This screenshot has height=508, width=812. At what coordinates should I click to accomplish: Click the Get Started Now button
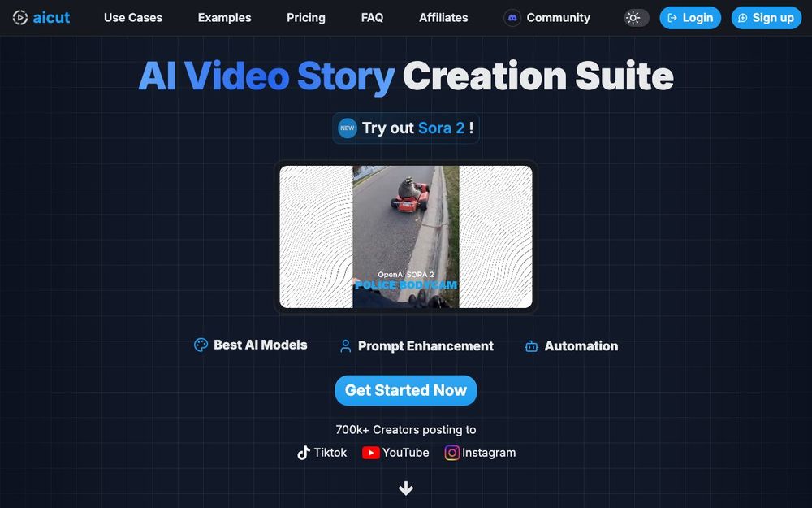coord(405,390)
